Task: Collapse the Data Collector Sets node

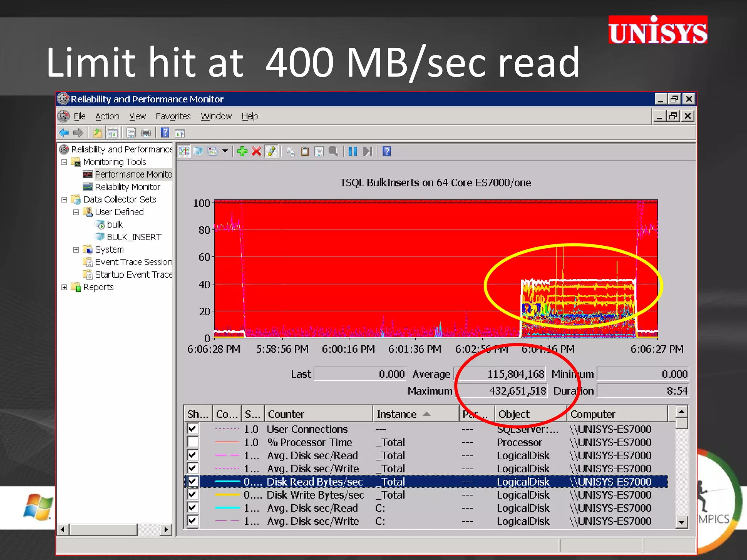Action: tap(64, 199)
